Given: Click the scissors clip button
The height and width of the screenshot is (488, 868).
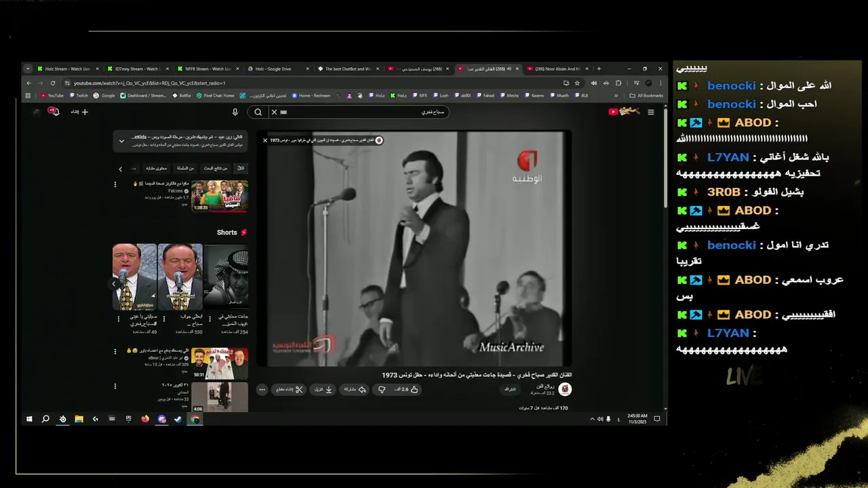Looking at the screenshot, I should (x=290, y=389).
